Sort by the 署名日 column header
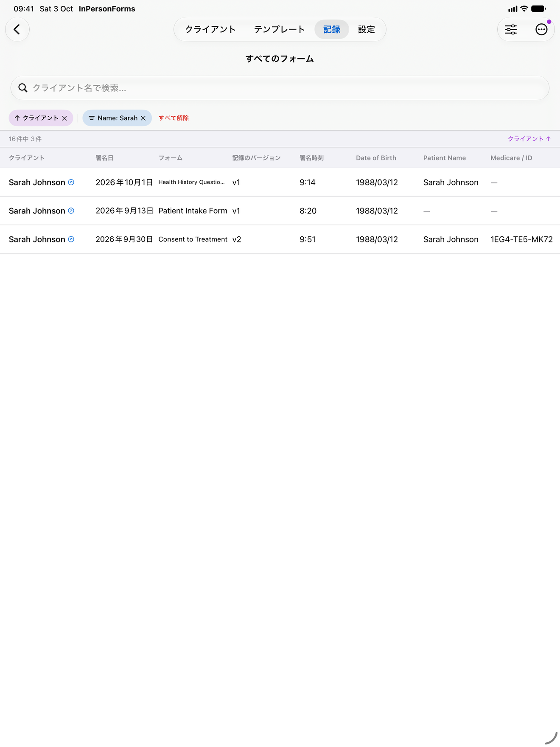 pos(104,158)
